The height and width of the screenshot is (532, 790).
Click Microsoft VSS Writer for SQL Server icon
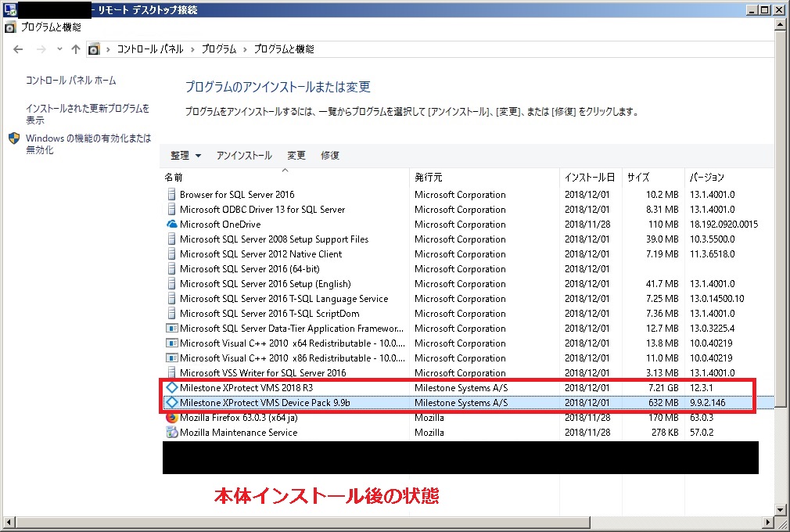171,373
